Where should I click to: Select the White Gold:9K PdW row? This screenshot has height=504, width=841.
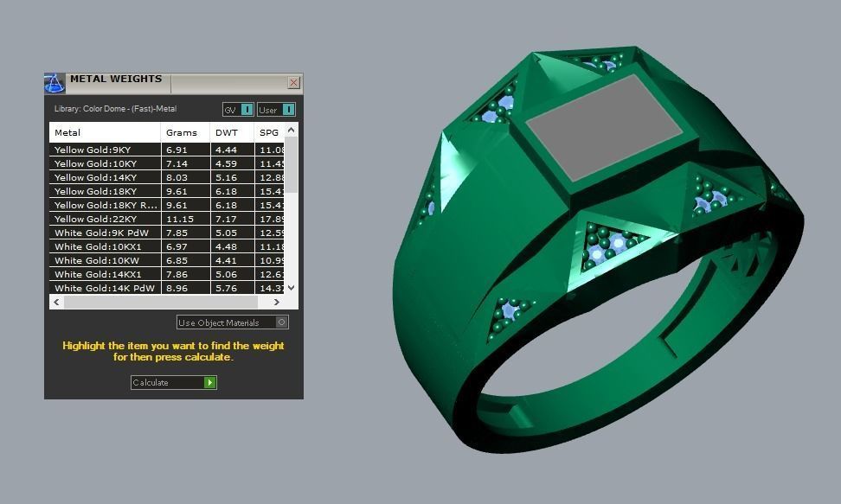tap(167, 233)
